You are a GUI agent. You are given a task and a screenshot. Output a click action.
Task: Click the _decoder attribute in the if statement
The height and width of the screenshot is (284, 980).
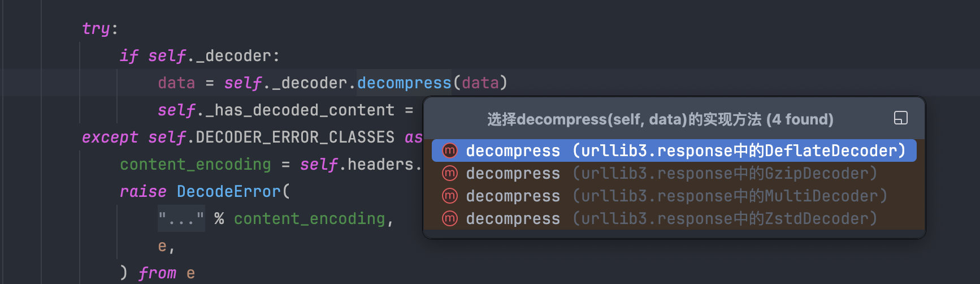[233, 56]
